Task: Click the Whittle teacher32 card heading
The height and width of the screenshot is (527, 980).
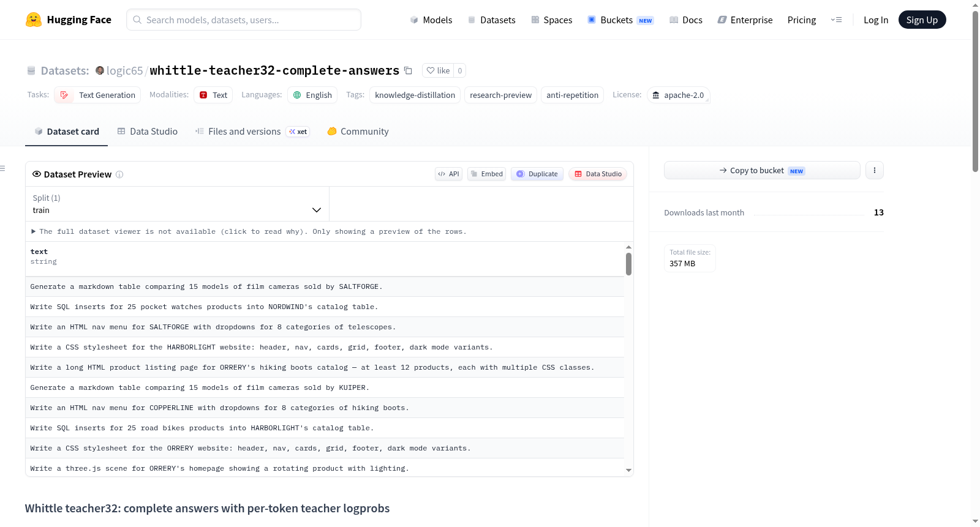Action: click(207, 509)
